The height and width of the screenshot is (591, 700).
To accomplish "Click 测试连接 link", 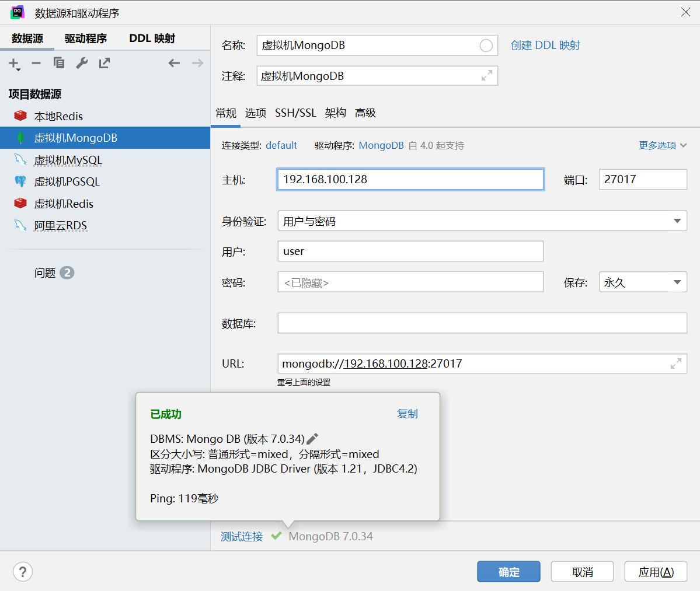I will click(x=242, y=536).
